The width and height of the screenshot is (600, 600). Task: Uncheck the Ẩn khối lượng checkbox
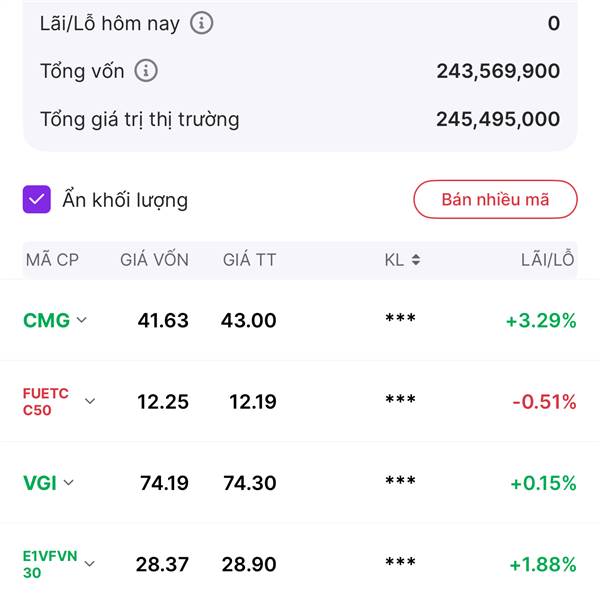pos(37,199)
